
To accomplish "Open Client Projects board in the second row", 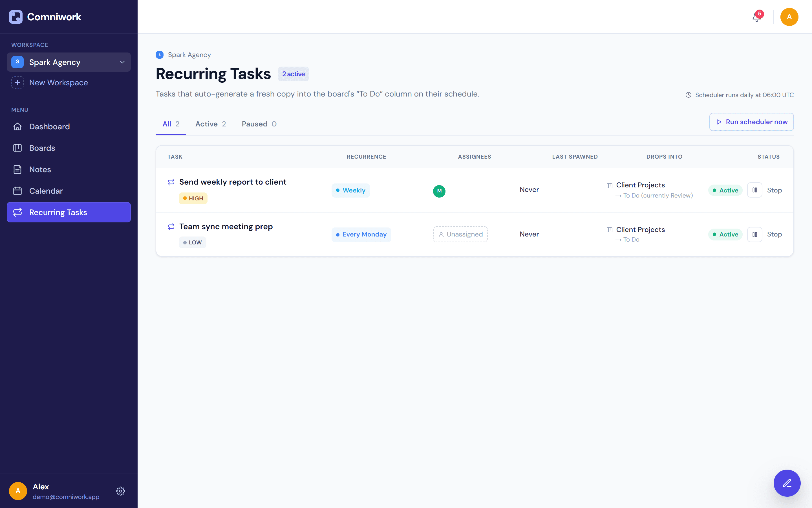I will pos(640,229).
